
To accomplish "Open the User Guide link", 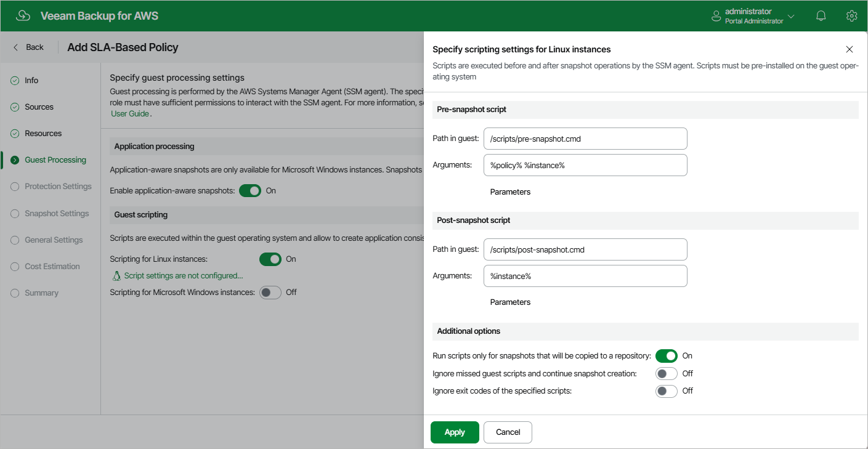I will (130, 114).
